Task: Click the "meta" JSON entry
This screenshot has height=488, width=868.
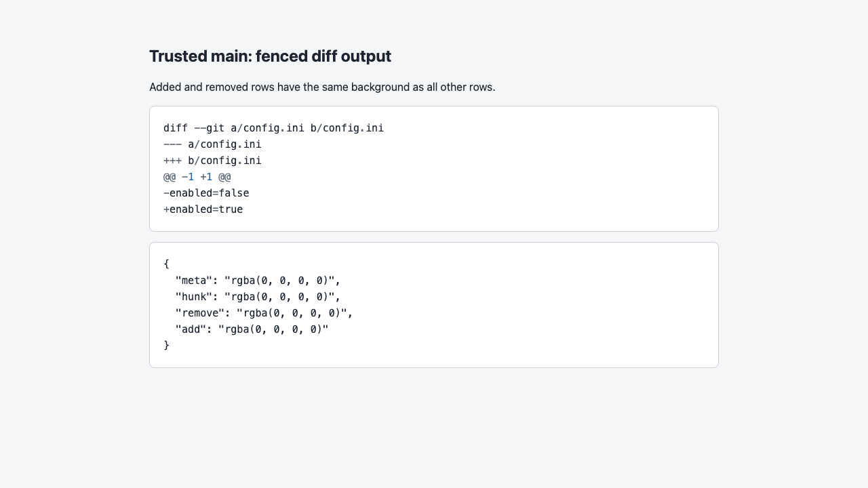Action: (x=258, y=280)
